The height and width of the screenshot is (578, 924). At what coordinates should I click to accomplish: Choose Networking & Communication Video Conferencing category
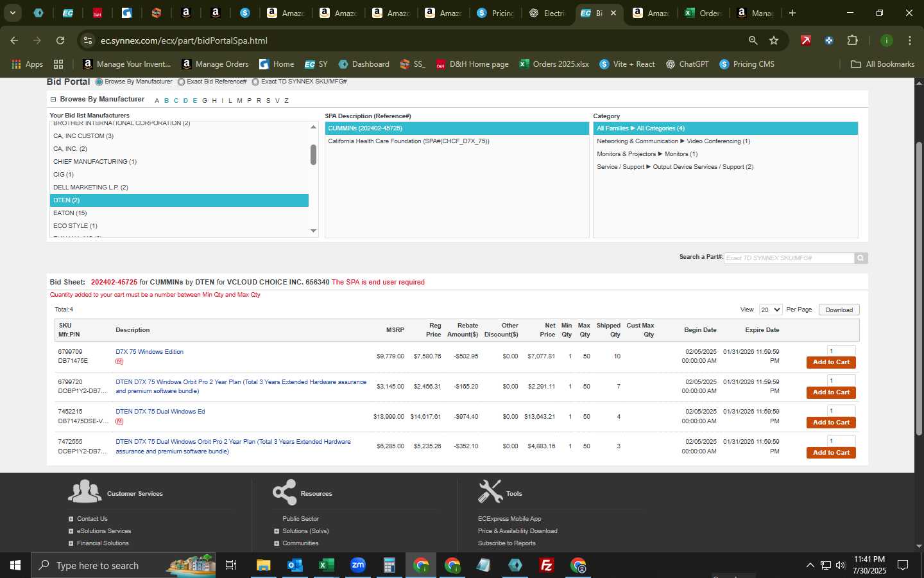725,141
